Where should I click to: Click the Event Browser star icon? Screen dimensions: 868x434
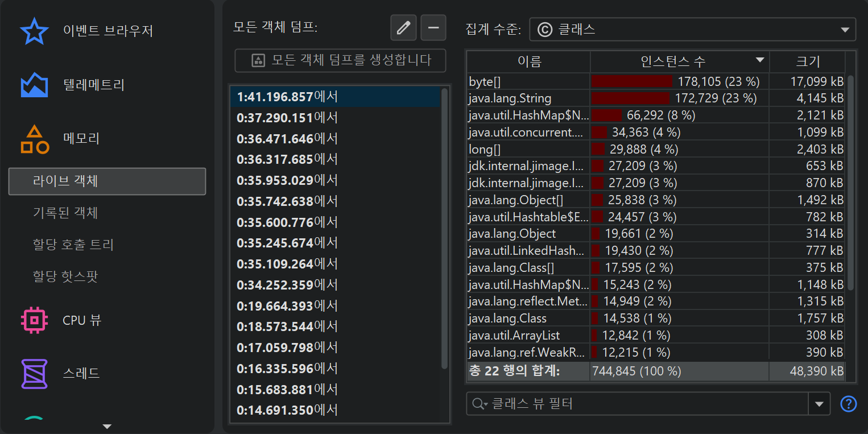34,31
